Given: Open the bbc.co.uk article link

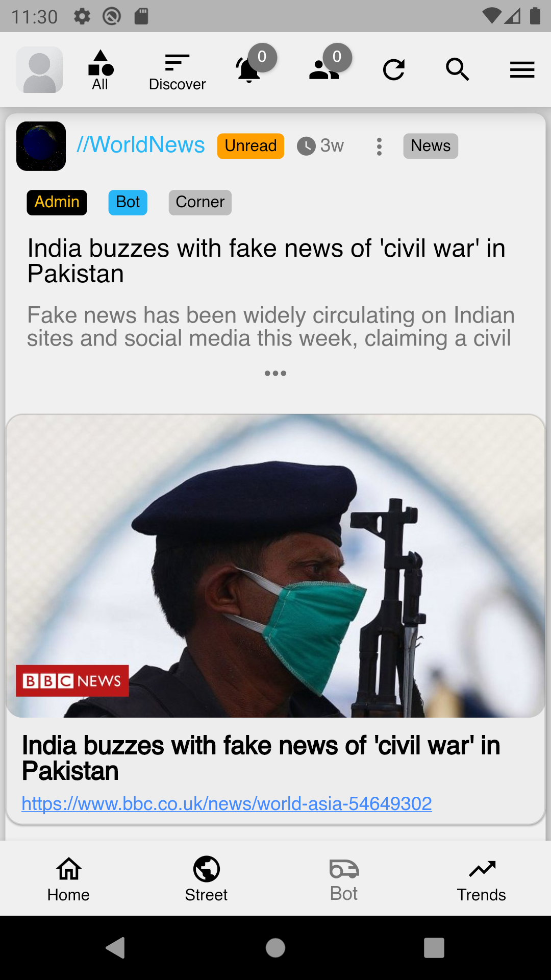Looking at the screenshot, I should coord(227,804).
